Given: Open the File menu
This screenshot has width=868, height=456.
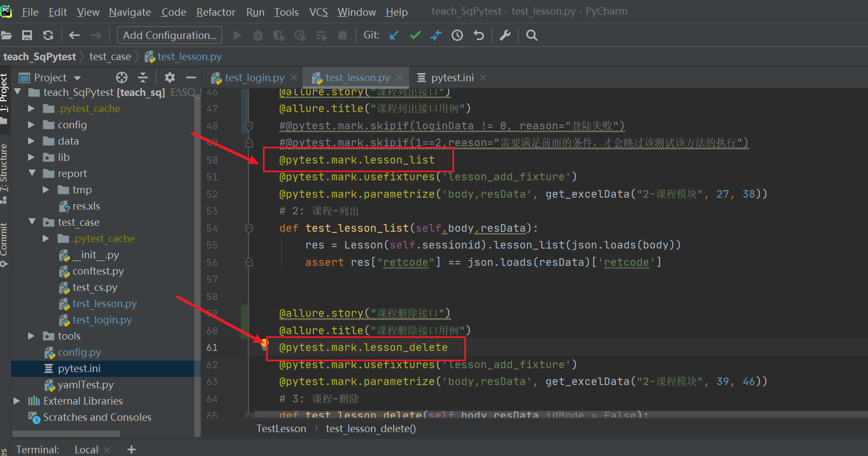Looking at the screenshot, I should 30,12.
